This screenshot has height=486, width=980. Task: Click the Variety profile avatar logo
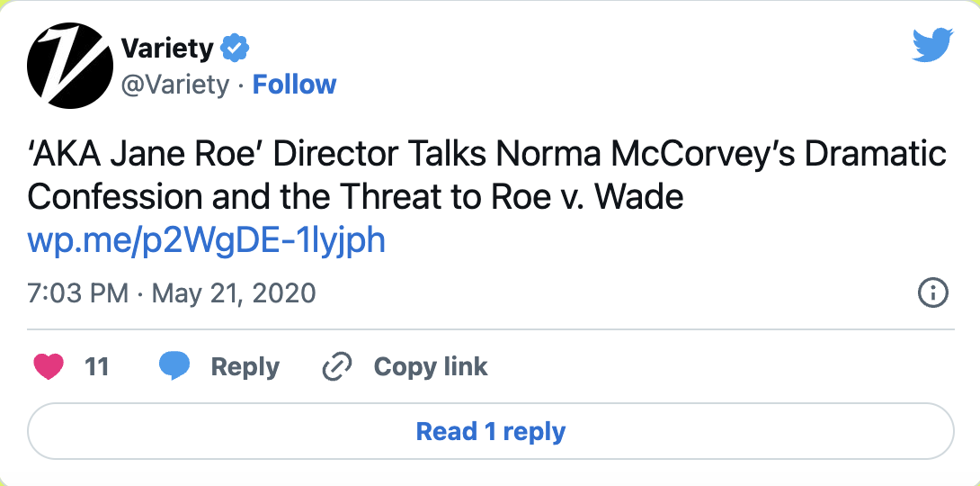[68, 66]
